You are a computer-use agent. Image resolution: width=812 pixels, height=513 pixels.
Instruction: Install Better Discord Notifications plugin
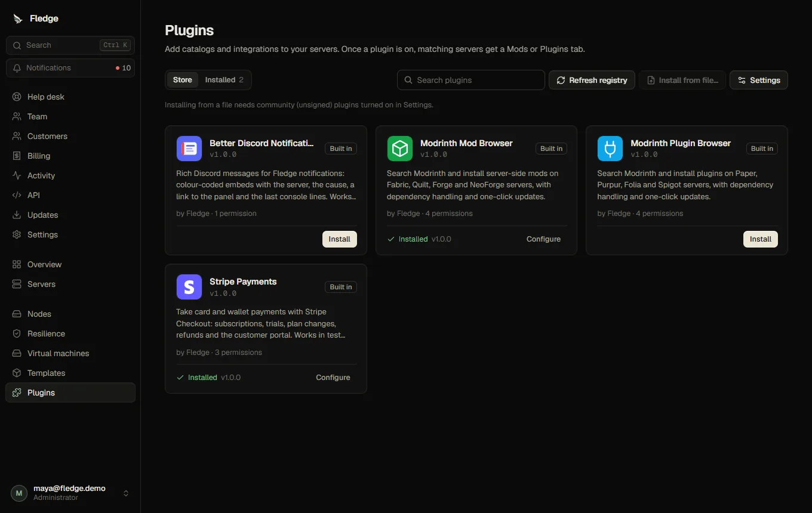[x=340, y=239]
